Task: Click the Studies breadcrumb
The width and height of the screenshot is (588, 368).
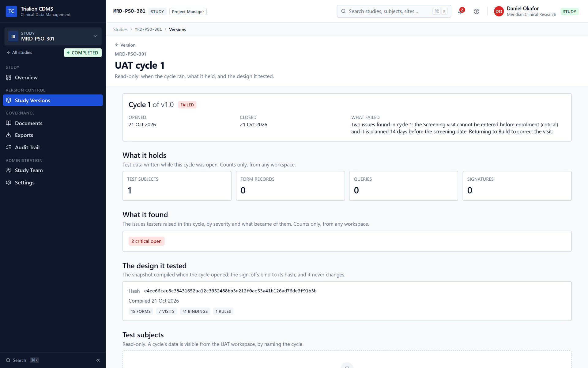Action: click(120, 29)
